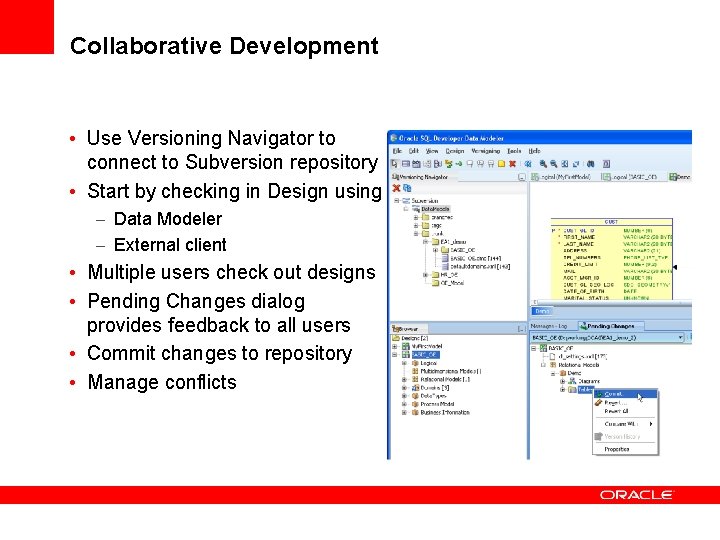Collapse the highlighted BASIC_OE design in Browser
This screenshot has height=540, width=720.
pyautogui.click(x=395, y=354)
